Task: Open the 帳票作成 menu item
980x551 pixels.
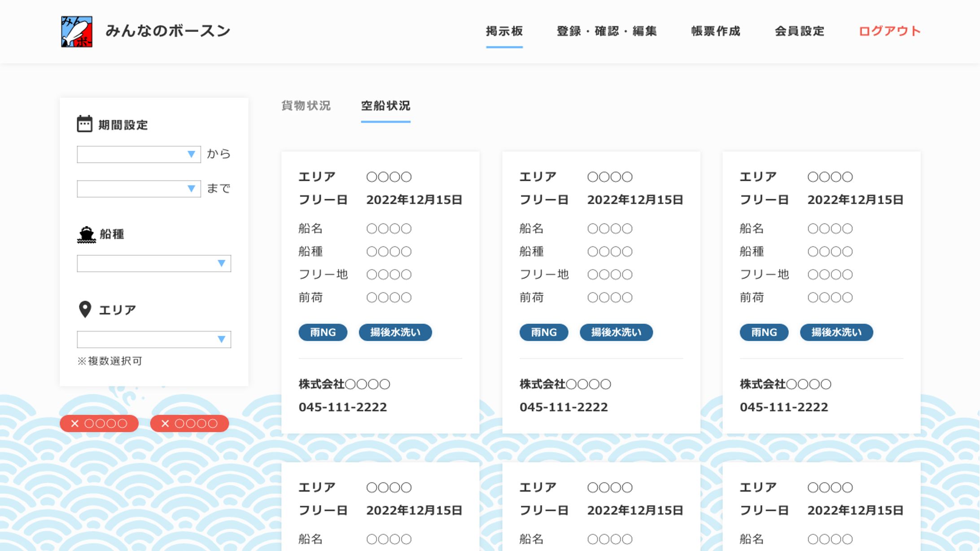Action: click(716, 31)
